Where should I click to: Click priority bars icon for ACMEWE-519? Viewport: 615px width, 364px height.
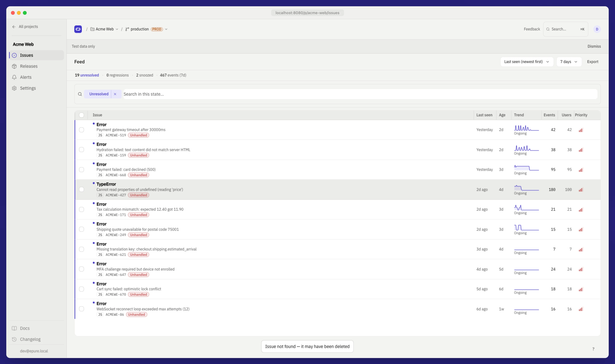pyautogui.click(x=581, y=130)
